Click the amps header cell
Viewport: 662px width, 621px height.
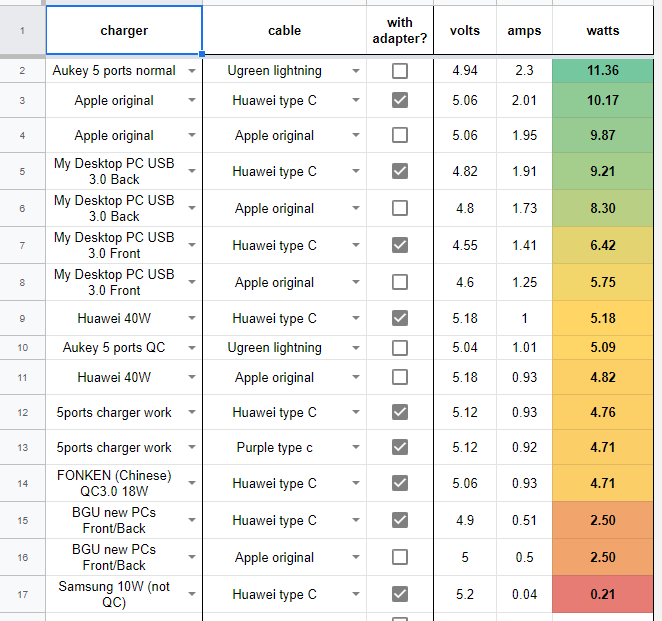524,31
